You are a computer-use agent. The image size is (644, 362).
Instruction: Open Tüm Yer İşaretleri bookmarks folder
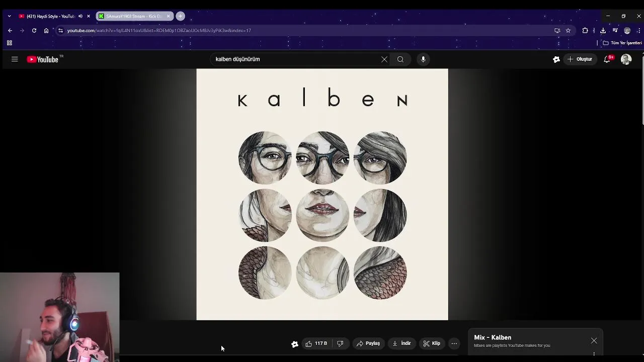click(x=622, y=43)
